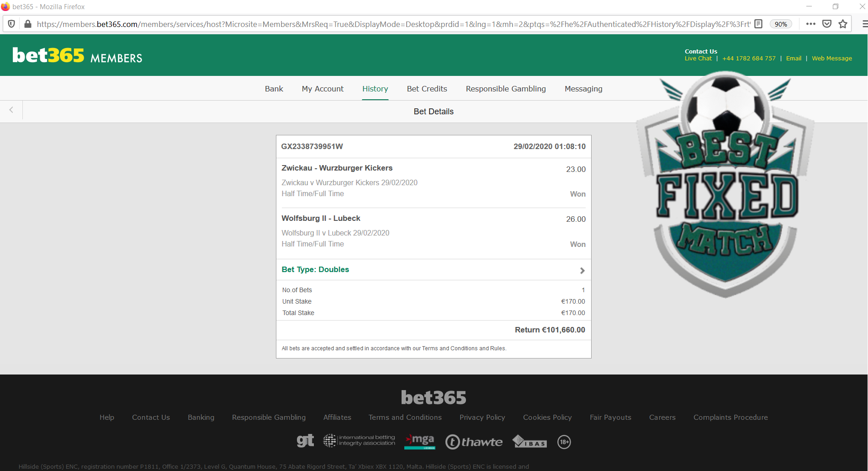The width and height of the screenshot is (868, 471).
Task: Click the Firefox icon in the title bar
Action: pyautogui.click(x=5, y=6)
